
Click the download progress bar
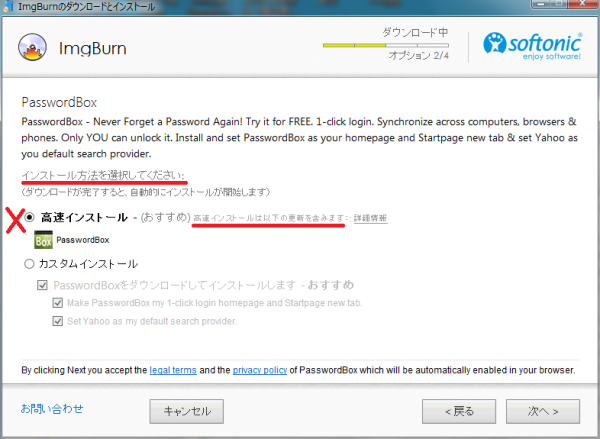pos(386,45)
